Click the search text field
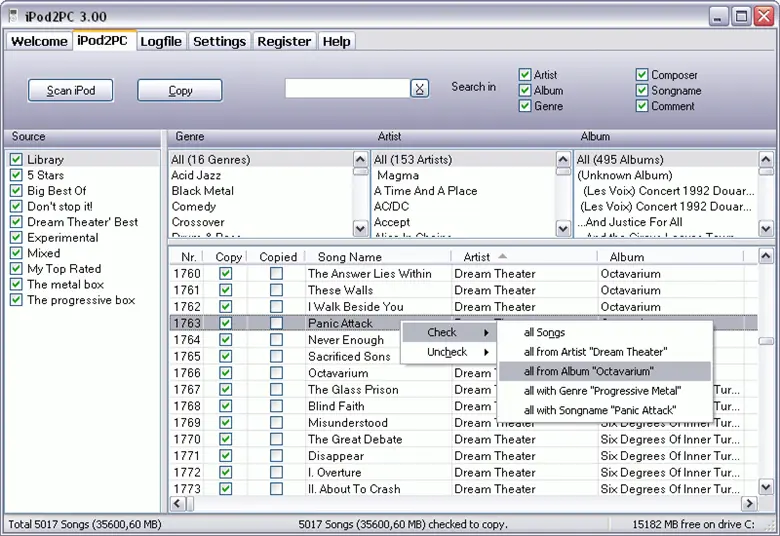This screenshot has width=780, height=536. [x=346, y=89]
